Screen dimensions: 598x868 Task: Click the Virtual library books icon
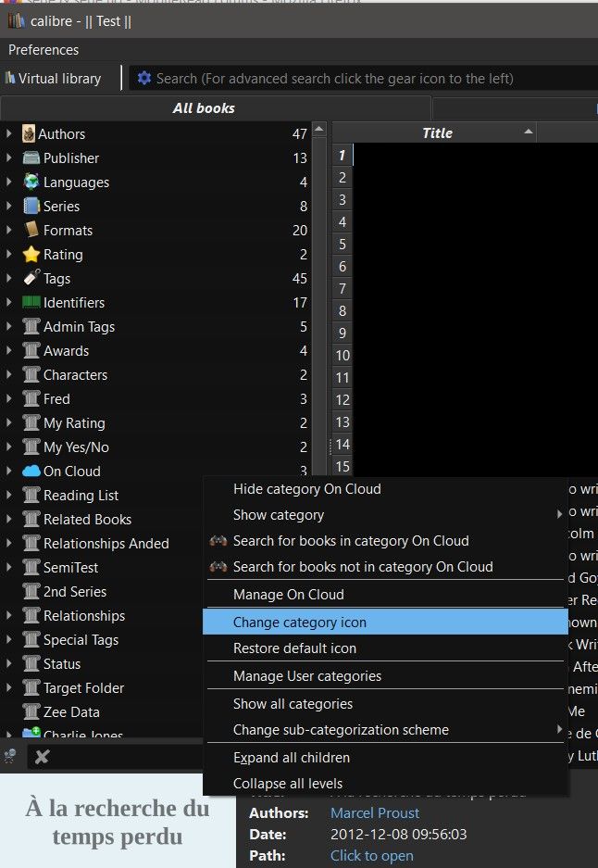(10, 78)
